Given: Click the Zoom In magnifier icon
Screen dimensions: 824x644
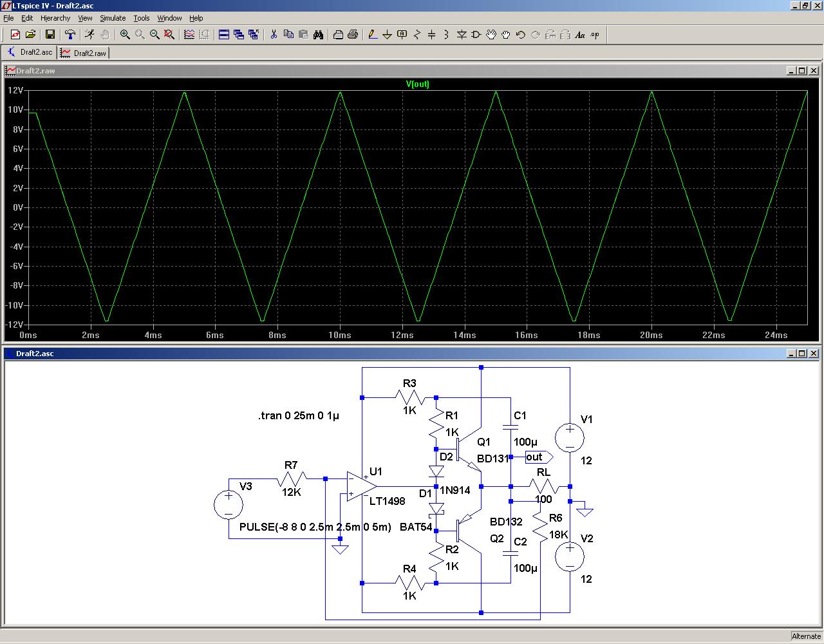Looking at the screenshot, I should coord(125,35).
